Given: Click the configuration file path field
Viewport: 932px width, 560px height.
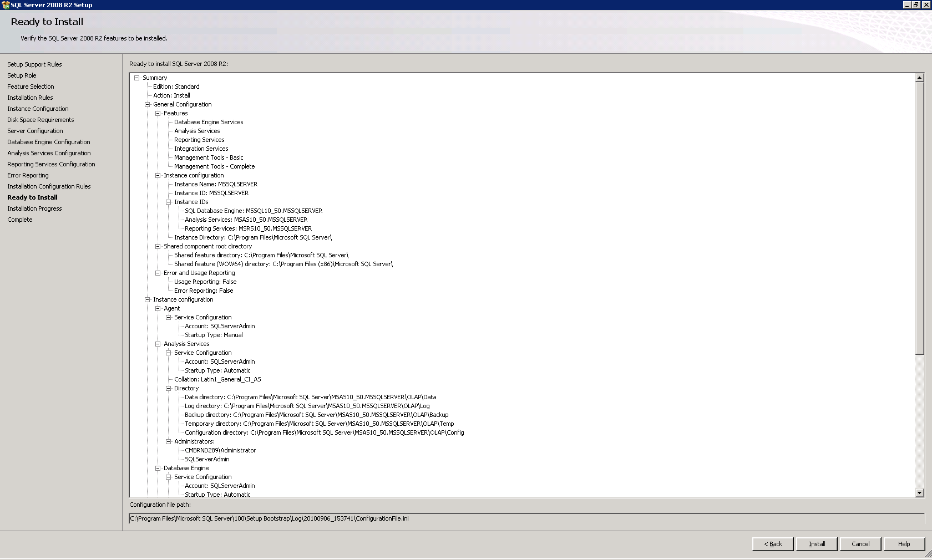Looking at the screenshot, I should [x=526, y=518].
